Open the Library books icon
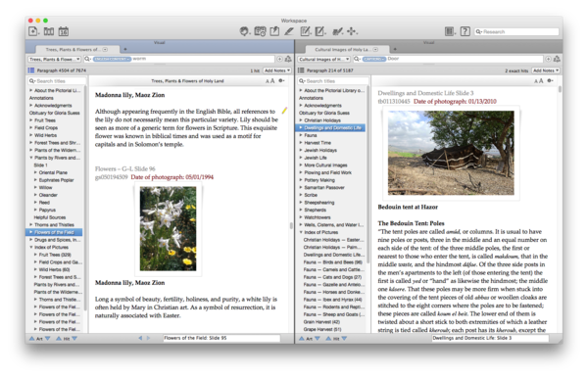The height and width of the screenshot is (378, 588). point(49,31)
